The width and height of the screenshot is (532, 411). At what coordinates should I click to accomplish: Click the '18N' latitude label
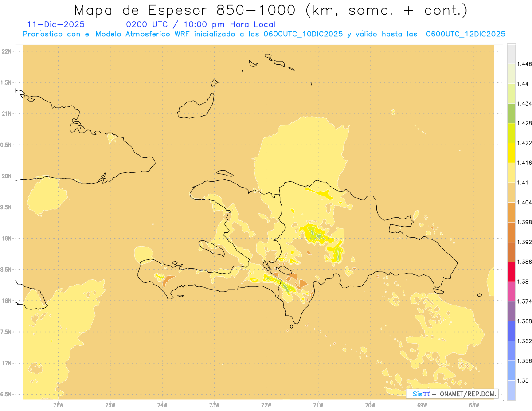tap(7, 301)
